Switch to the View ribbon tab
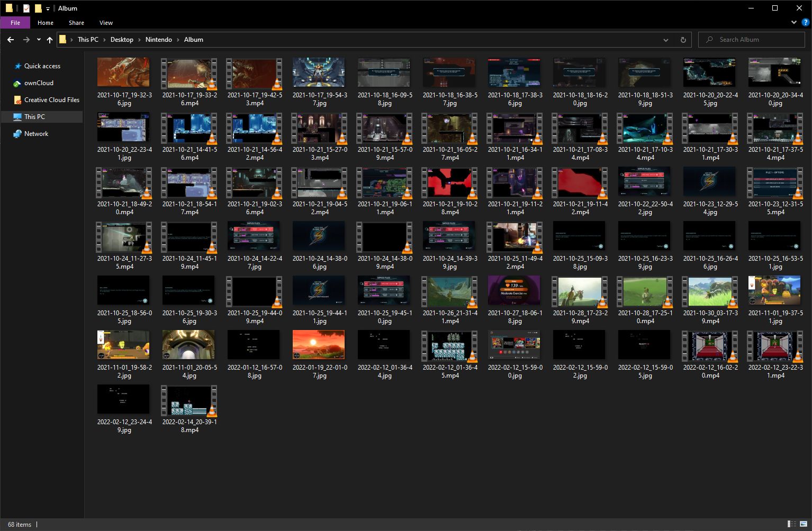This screenshot has height=531, width=812. 106,23
